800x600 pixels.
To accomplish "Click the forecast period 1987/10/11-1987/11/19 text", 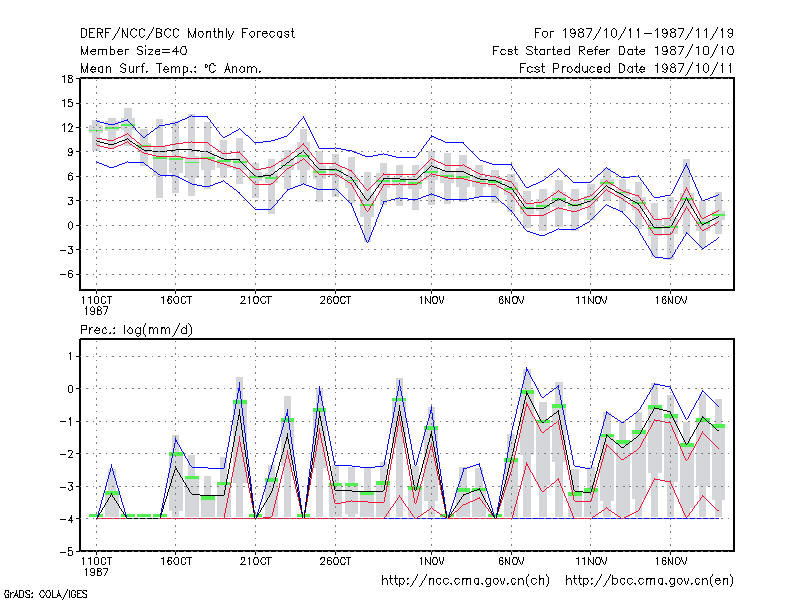I will tap(634, 34).
